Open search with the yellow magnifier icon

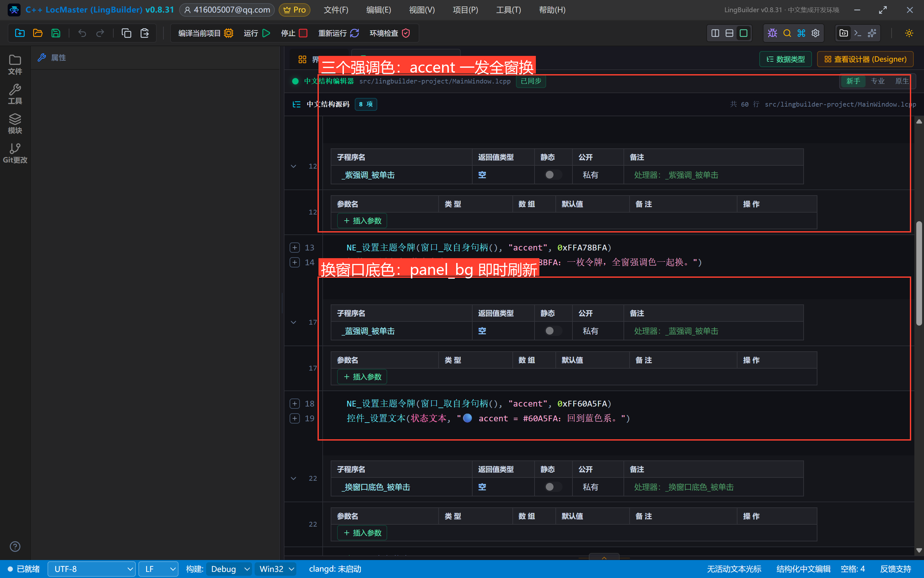pyautogui.click(x=787, y=33)
